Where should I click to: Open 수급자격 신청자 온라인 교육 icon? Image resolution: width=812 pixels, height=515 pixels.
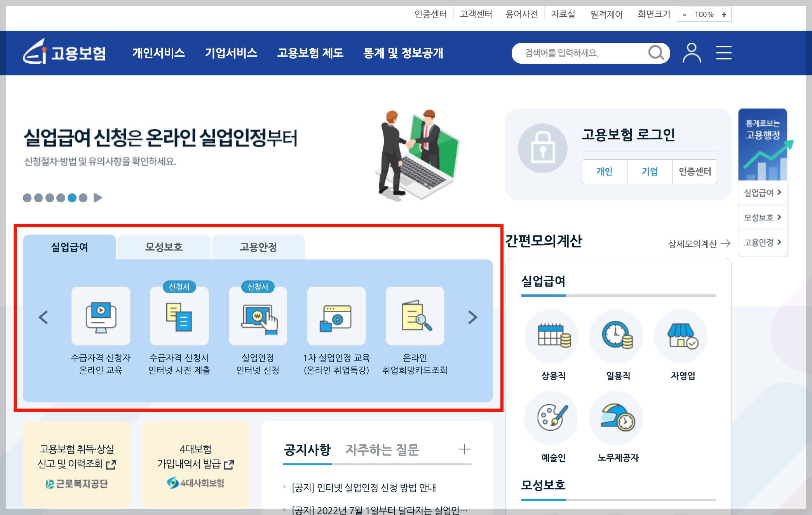[x=101, y=316]
